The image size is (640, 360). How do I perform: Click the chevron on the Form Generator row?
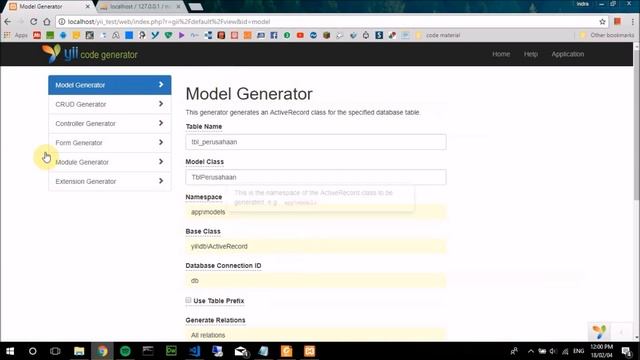[x=161, y=142]
